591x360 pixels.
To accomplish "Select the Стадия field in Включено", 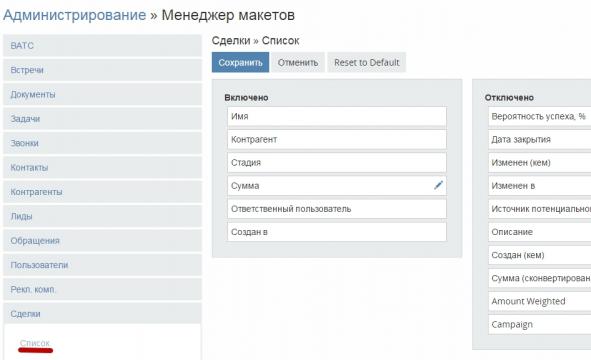I will pyautogui.click(x=337, y=162).
